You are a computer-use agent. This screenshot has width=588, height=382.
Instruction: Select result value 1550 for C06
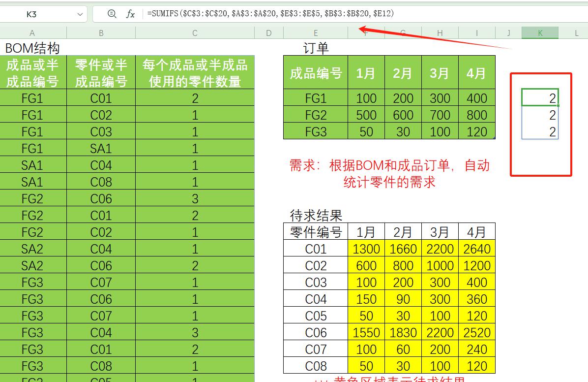click(366, 332)
